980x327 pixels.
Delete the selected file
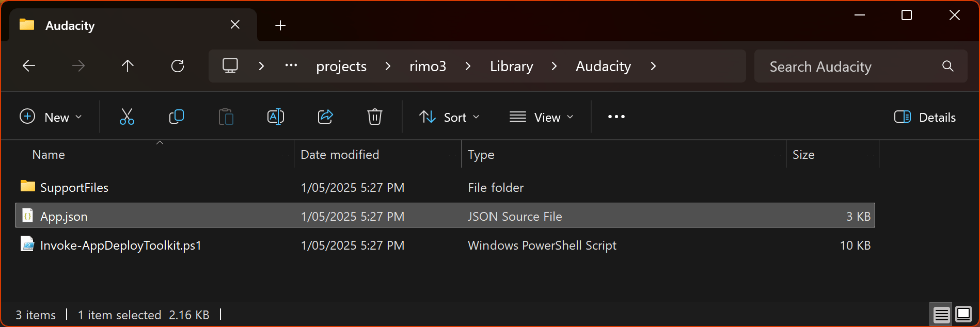coord(374,117)
